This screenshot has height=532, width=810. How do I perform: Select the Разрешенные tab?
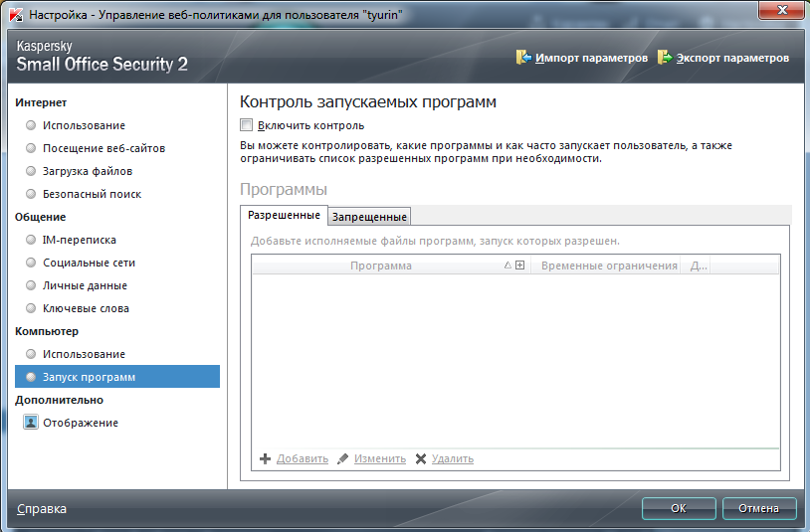pyautogui.click(x=284, y=215)
